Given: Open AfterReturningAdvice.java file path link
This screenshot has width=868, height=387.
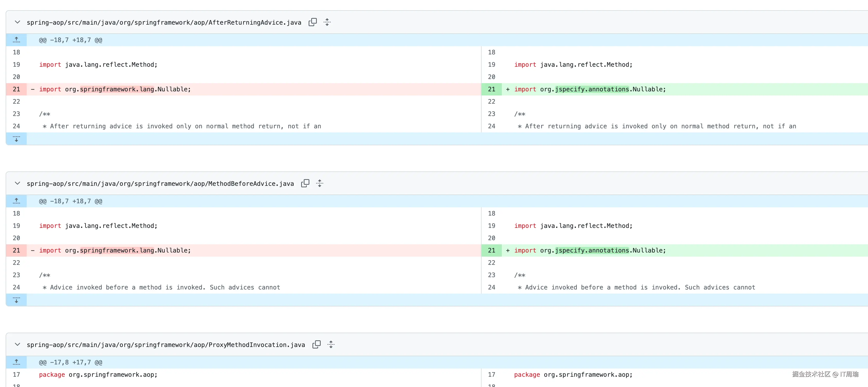Looking at the screenshot, I should coord(164,23).
